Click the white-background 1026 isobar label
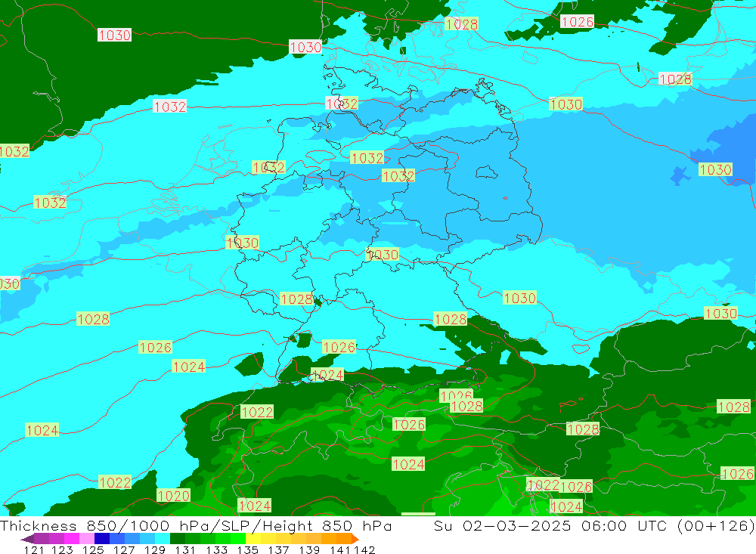756x554 pixels. [577, 22]
